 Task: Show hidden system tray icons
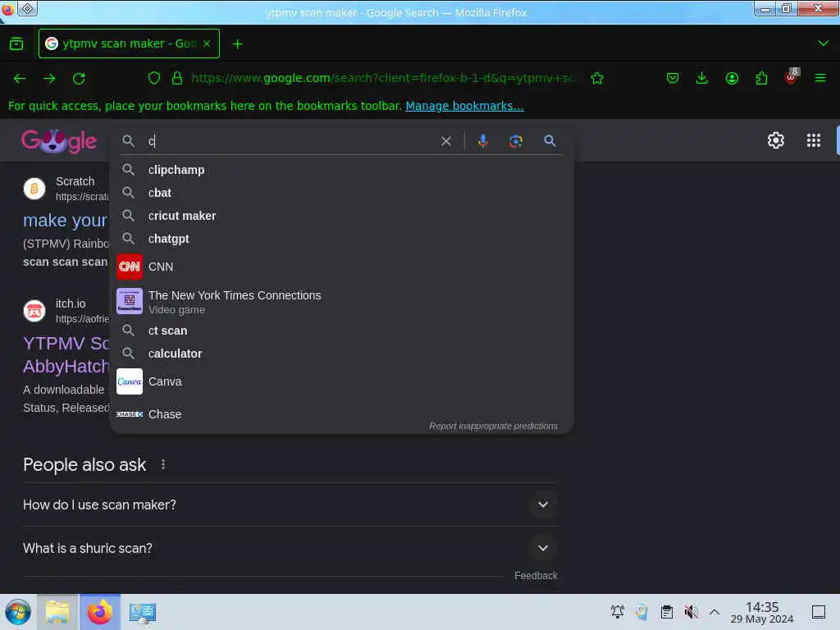tap(714, 612)
